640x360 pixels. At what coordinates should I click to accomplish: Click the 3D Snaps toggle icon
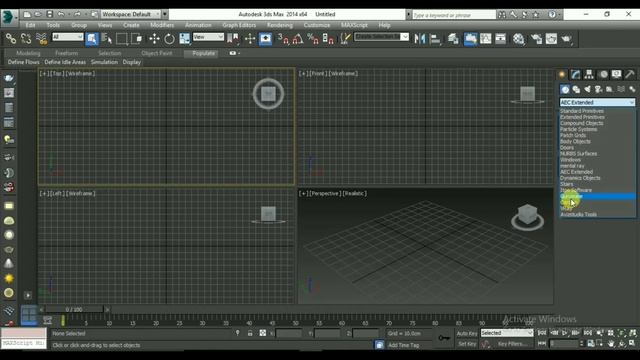click(x=283, y=39)
